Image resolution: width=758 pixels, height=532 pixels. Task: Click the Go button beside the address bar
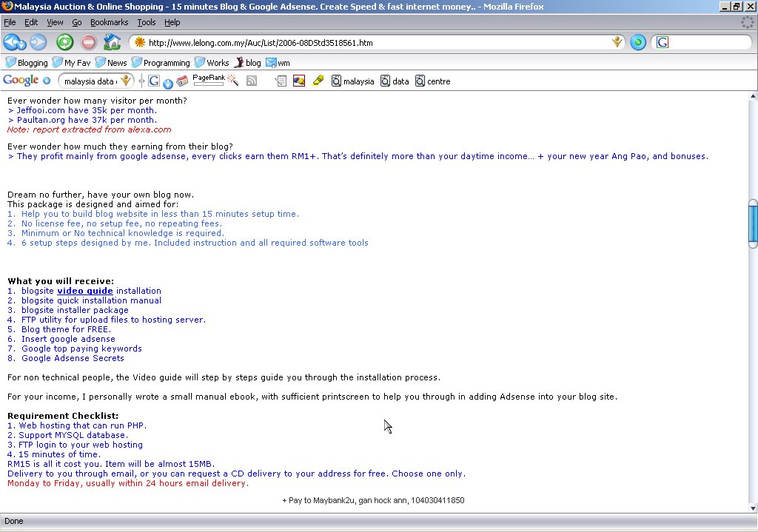coord(638,42)
